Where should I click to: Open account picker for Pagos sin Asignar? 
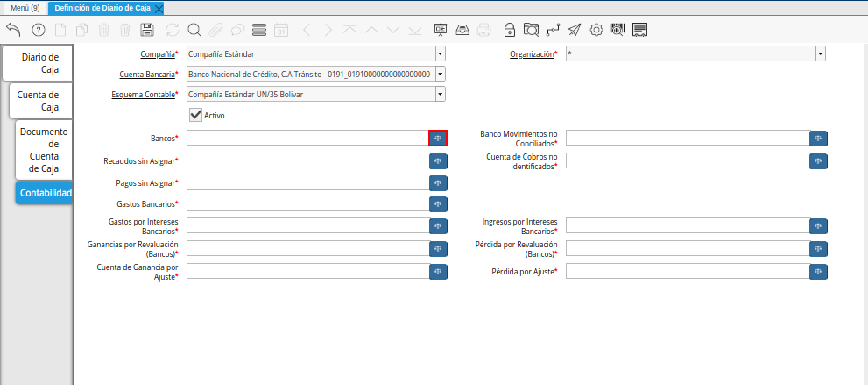(x=438, y=182)
